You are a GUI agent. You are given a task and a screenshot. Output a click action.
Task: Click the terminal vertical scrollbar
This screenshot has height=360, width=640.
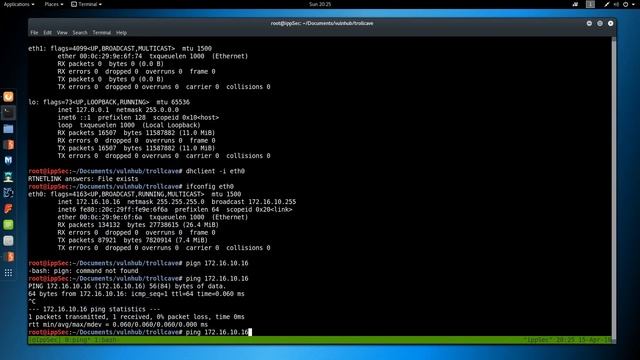(614, 188)
